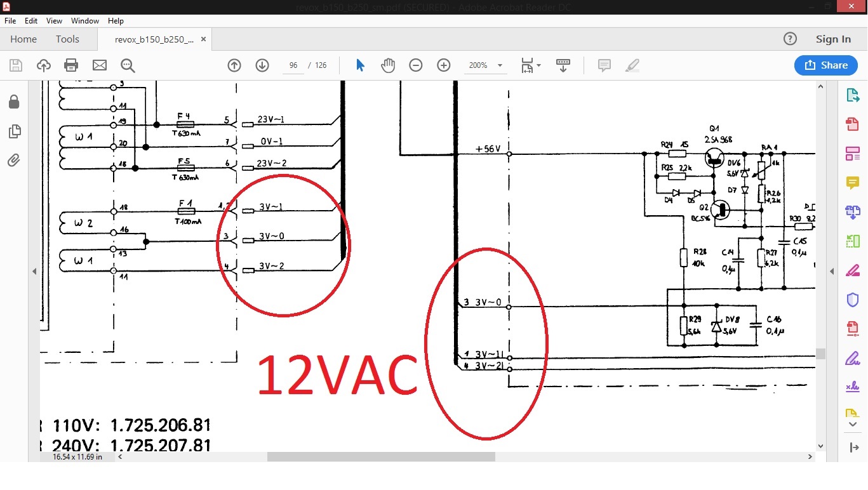Add a sticky note comment
The height and width of the screenshot is (490, 868).
604,65
